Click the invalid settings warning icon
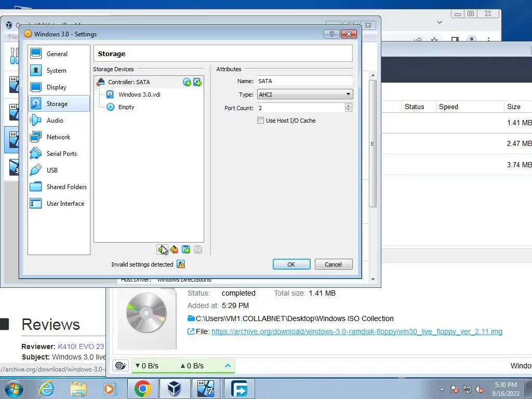The image size is (532, 399). point(181,264)
